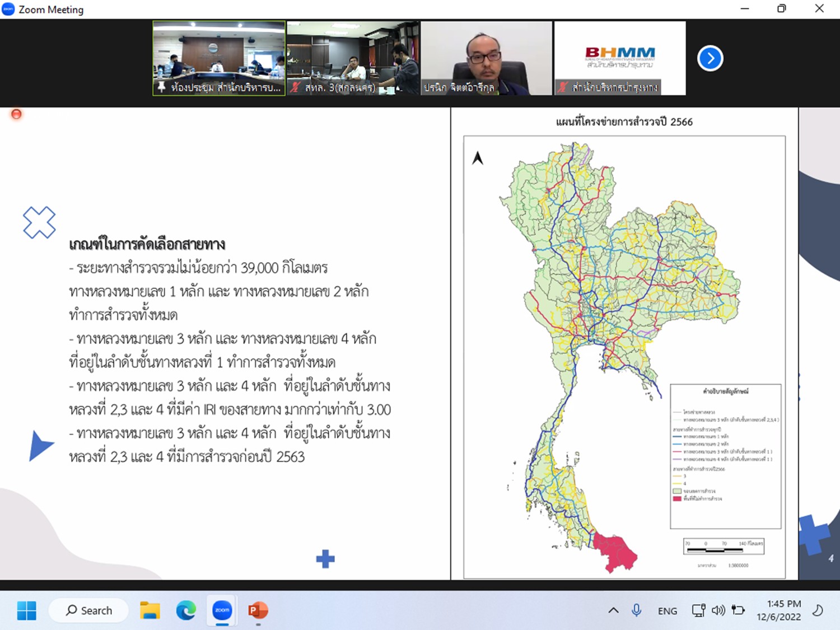Image resolution: width=840 pixels, height=630 pixels.
Task: Switch to Zoom via taskbar icon
Action: click(222, 610)
